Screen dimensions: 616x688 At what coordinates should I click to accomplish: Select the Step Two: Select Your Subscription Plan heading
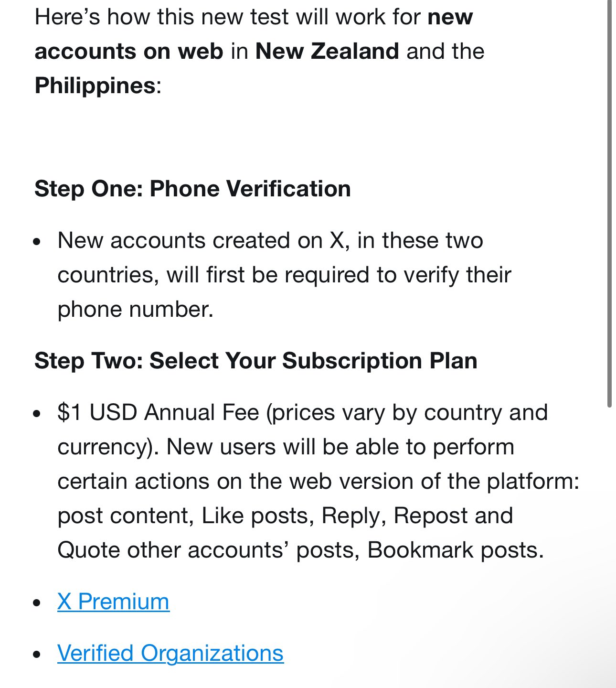point(256,360)
